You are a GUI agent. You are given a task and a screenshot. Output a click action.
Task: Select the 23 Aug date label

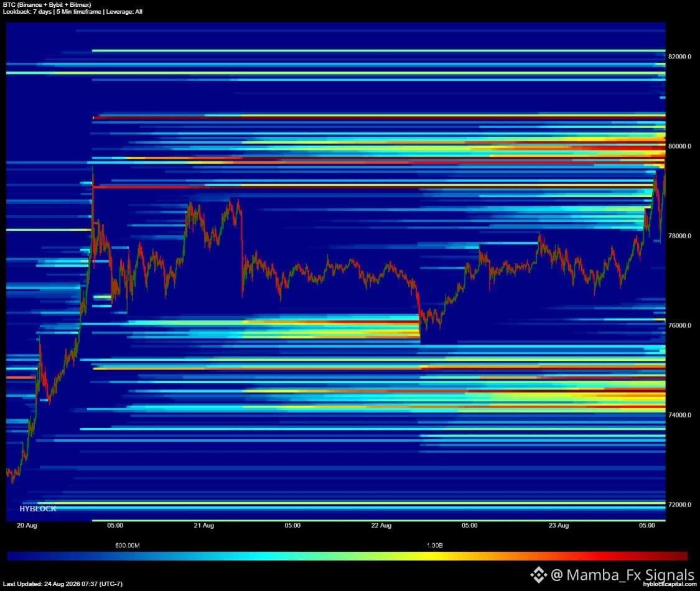click(x=559, y=526)
